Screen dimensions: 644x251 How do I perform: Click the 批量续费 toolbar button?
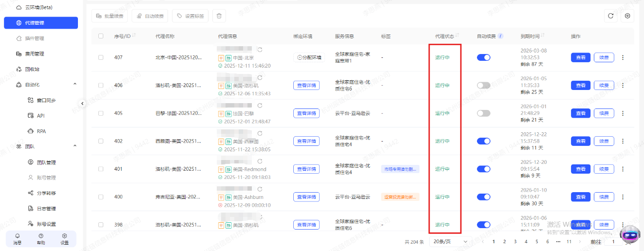110,16
